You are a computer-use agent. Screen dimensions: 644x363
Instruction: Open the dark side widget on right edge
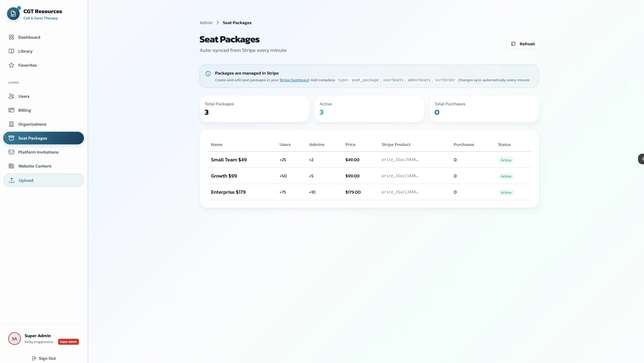click(x=641, y=159)
